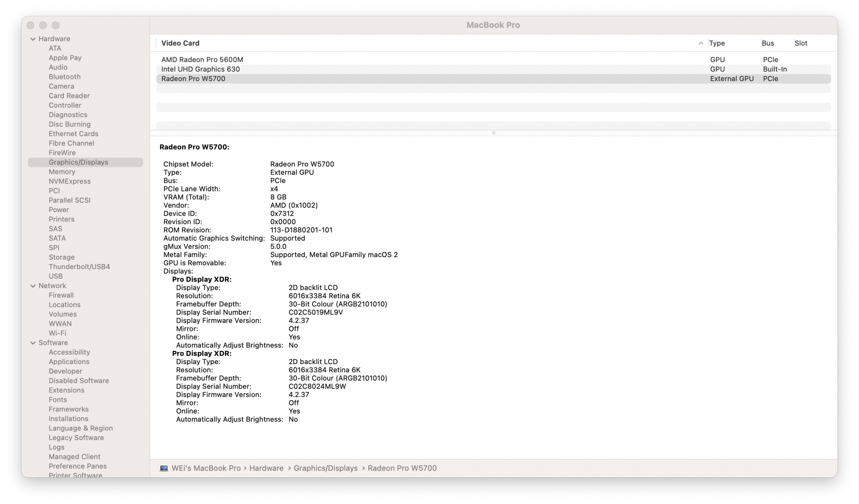This screenshot has height=504, width=859.
Task: Open Installations in the sidebar
Action: [68, 419]
